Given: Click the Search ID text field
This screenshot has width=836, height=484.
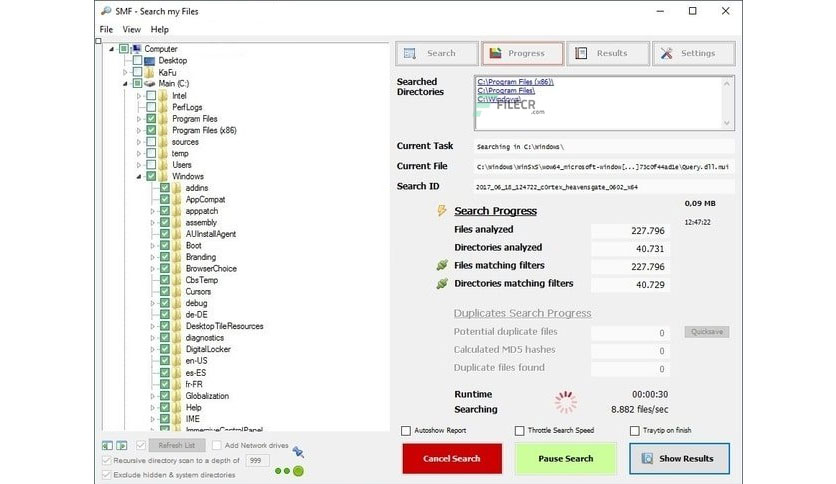Looking at the screenshot, I should 604,187.
